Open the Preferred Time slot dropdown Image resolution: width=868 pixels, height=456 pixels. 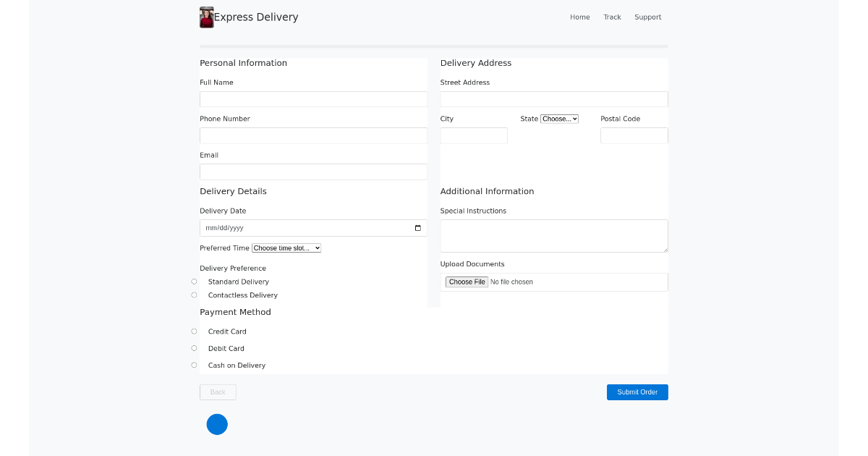click(x=286, y=248)
